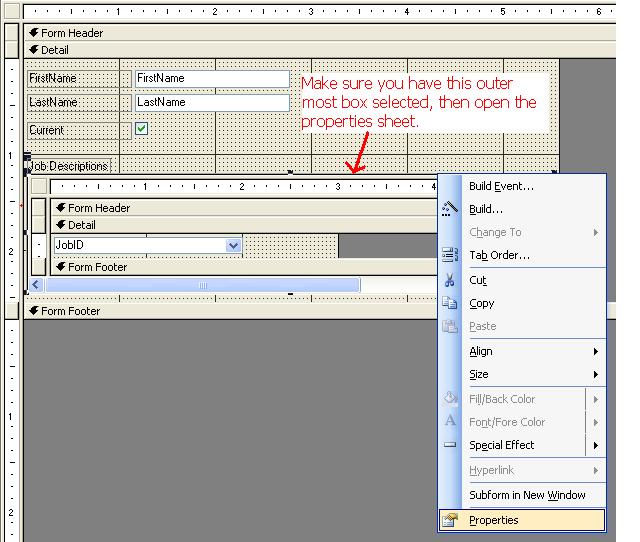
Task: Click the Copy pages icon
Action: 450,303
